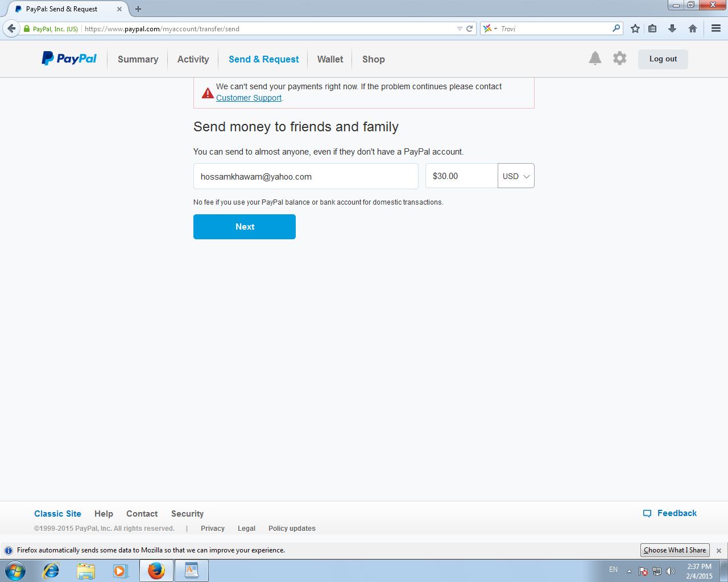Image resolution: width=728 pixels, height=582 pixels.
Task: Click the browser back arrow button
Action: click(x=11, y=28)
